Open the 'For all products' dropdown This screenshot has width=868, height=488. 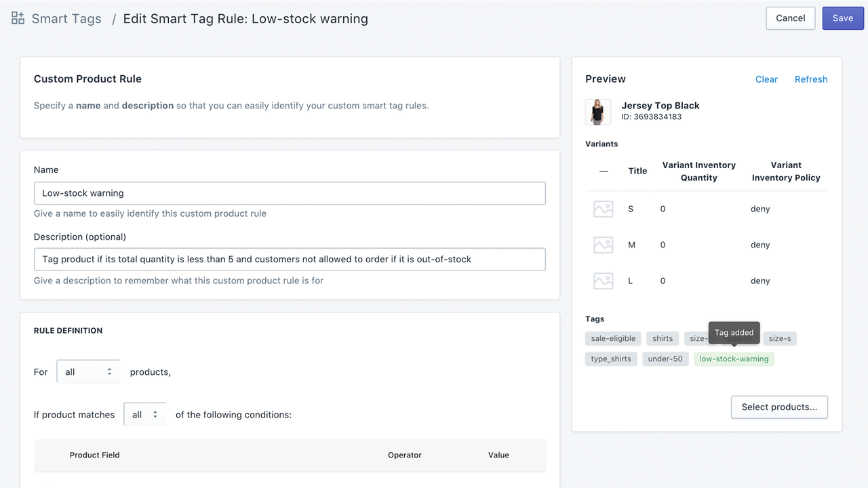(x=88, y=371)
